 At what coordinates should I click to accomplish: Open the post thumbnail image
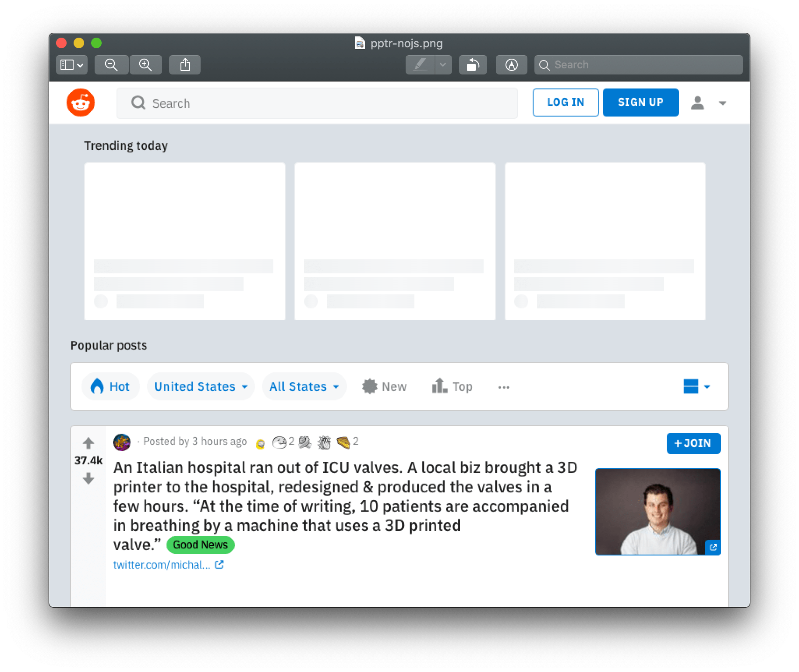pyautogui.click(x=658, y=511)
